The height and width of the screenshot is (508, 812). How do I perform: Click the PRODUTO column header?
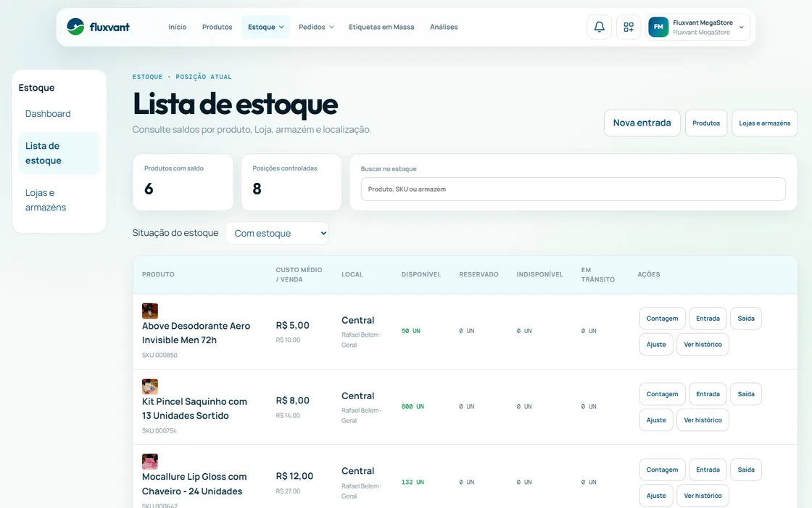(158, 274)
